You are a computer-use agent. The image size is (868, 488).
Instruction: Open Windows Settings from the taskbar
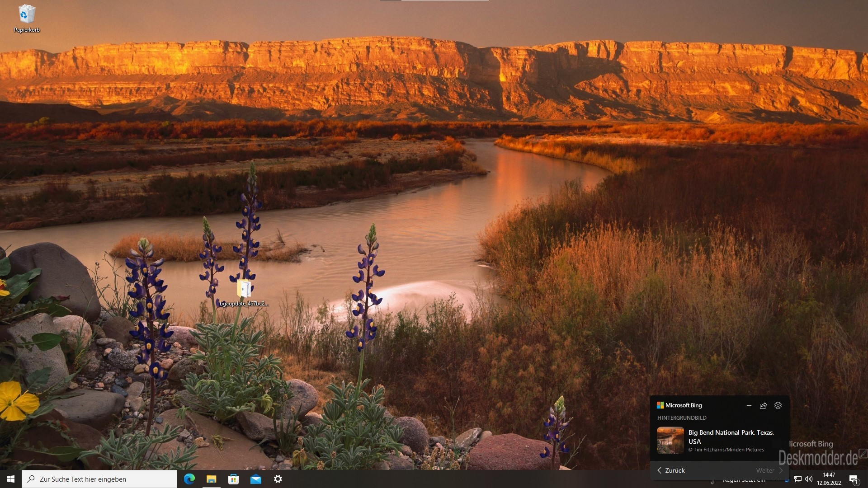[x=278, y=479]
